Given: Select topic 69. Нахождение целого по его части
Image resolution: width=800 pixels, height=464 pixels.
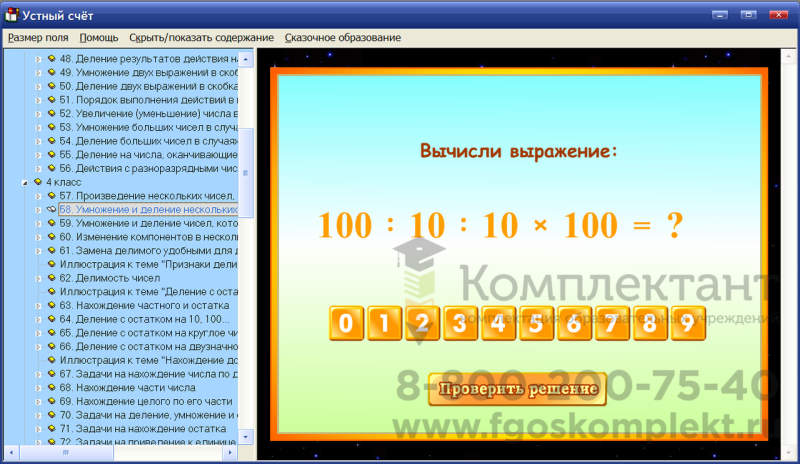Looking at the screenshot, I should (x=146, y=402).
